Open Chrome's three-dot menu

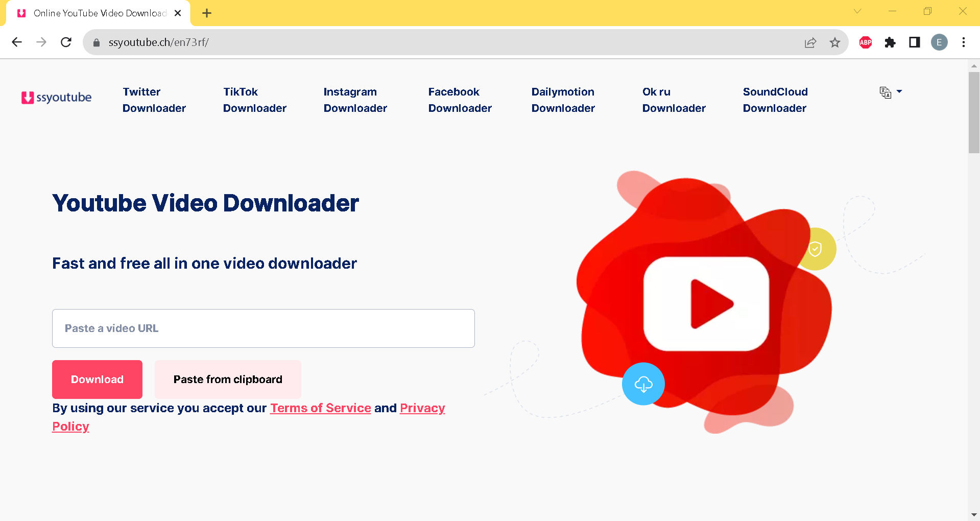click(964, 42)
